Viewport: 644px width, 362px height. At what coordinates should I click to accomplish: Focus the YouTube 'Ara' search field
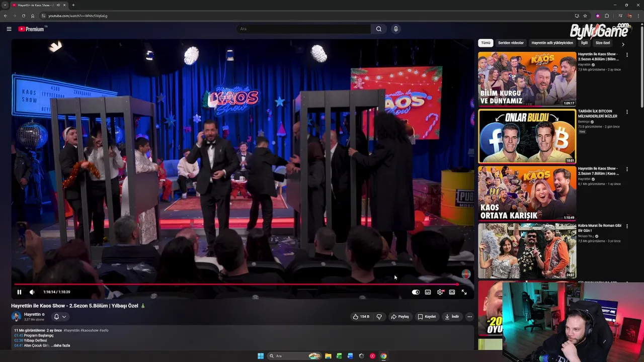point(303,29)
